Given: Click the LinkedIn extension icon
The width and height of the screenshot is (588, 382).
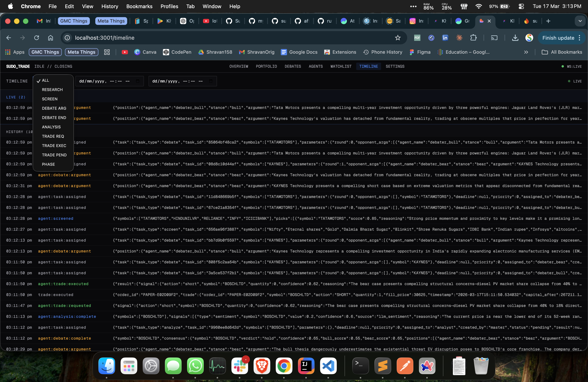Looking at the screenshot, I should (x=445, y=38).
